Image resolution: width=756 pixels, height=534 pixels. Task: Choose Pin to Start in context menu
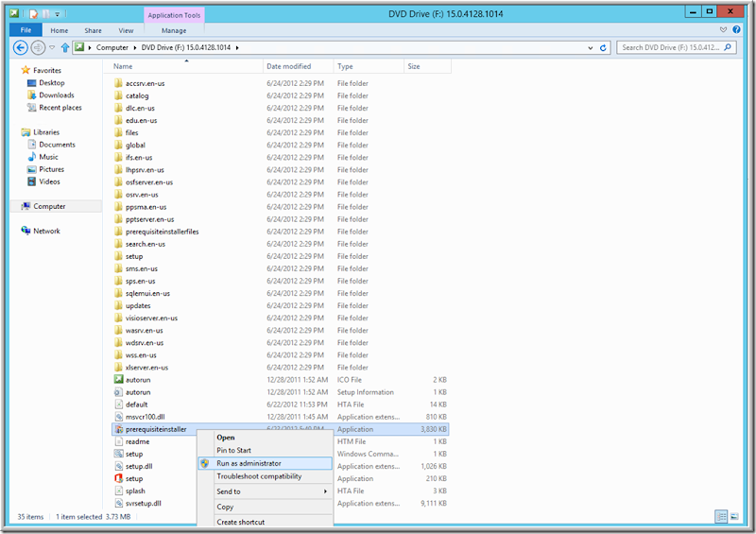(233, 450)
